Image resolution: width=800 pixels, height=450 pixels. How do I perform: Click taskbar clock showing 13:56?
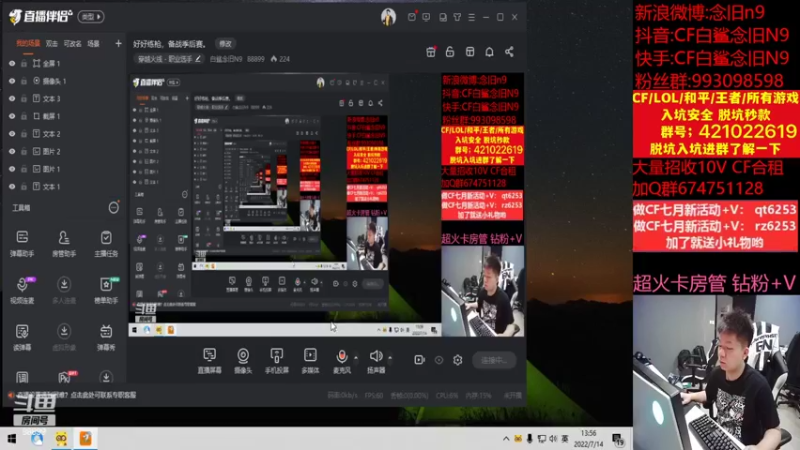pyautogui.click(x=588, y=439)
